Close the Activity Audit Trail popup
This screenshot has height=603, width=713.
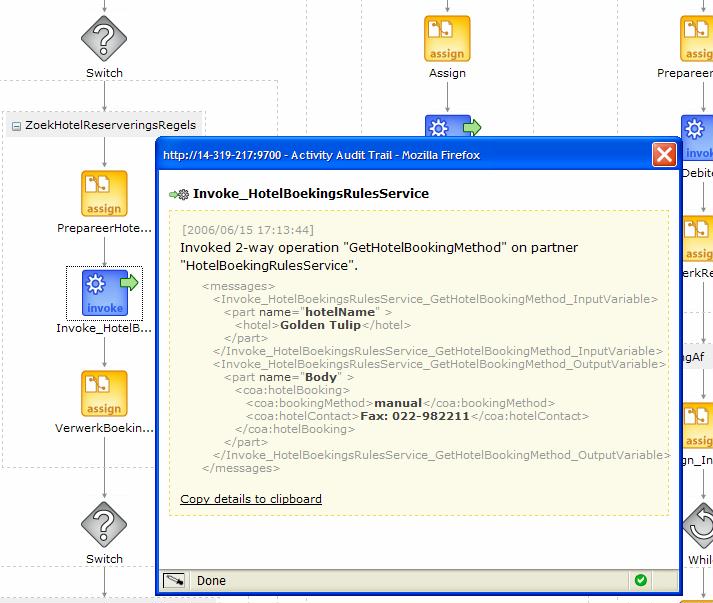click(x=664, y=155)
